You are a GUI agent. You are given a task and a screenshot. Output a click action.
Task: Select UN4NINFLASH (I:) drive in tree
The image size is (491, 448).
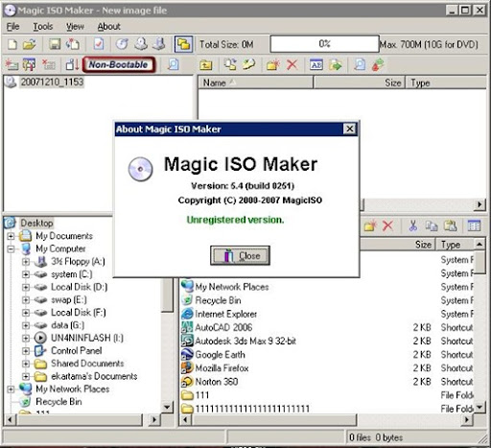point(87,338)
